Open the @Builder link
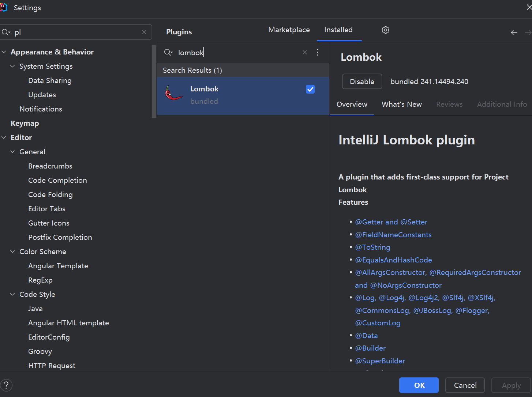Image resolution: width=532 pixels, height=397 pixels. 370,348
